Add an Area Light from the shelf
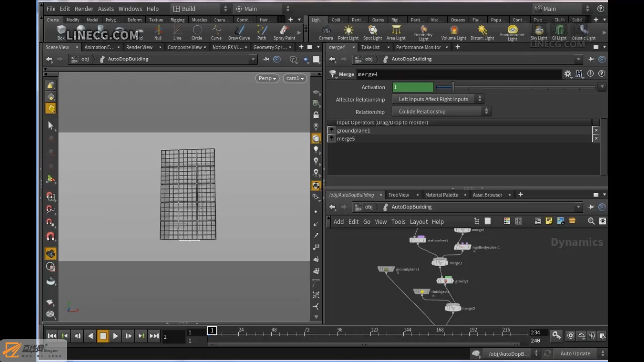Screen dimensions: 644x362 click(396, 33)
